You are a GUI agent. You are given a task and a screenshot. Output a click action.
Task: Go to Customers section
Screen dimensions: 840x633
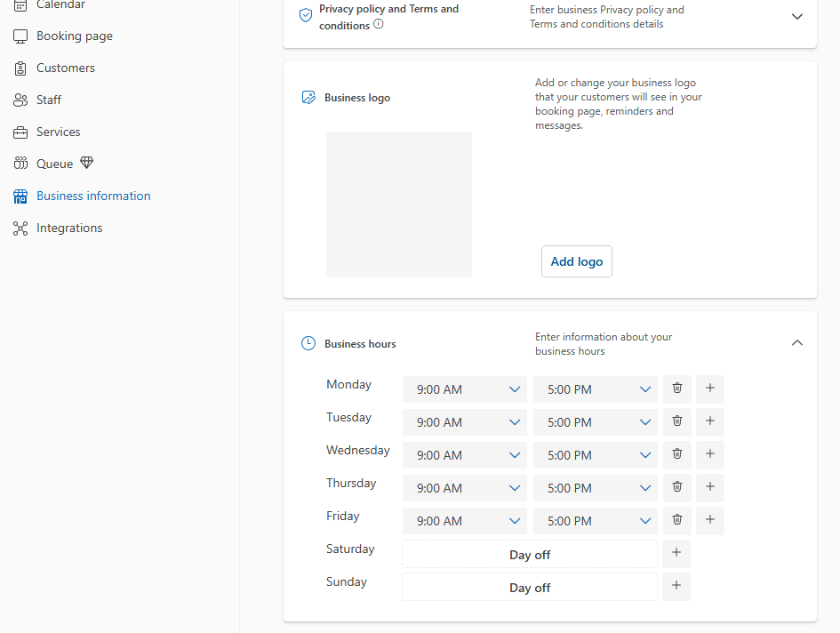click(66, 68)
